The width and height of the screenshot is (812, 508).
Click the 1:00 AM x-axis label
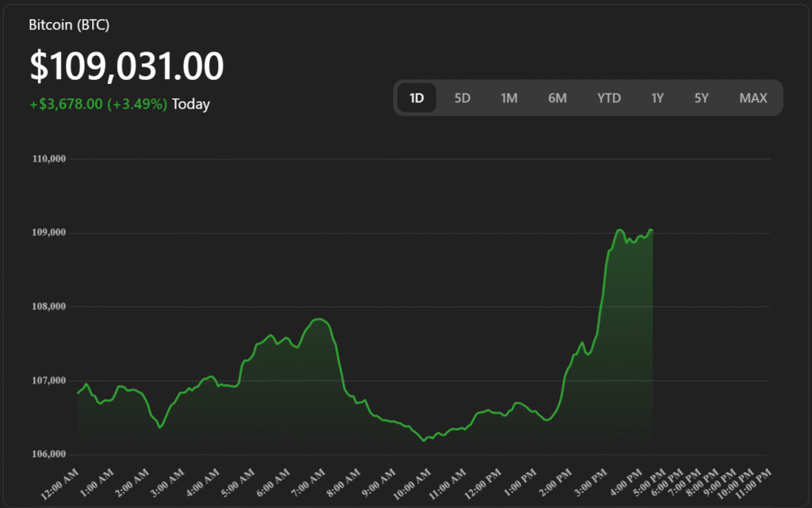pyautogui.click(x=97, y=483)
